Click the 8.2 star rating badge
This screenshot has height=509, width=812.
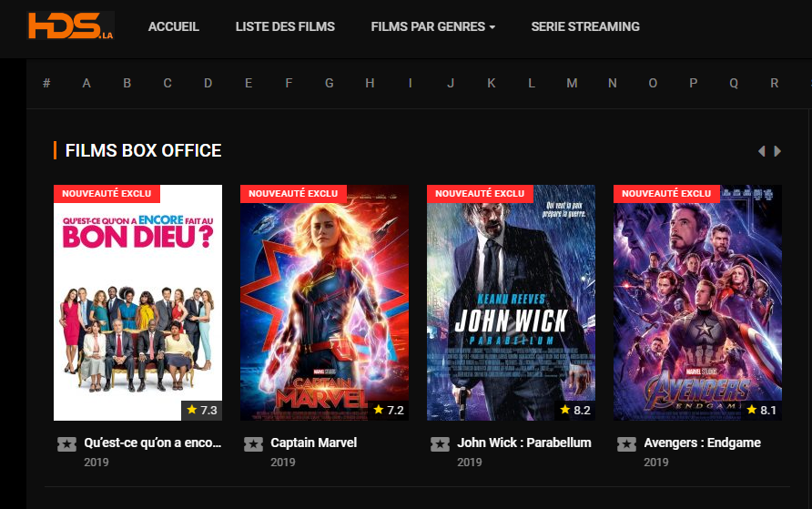pos(574,410)
